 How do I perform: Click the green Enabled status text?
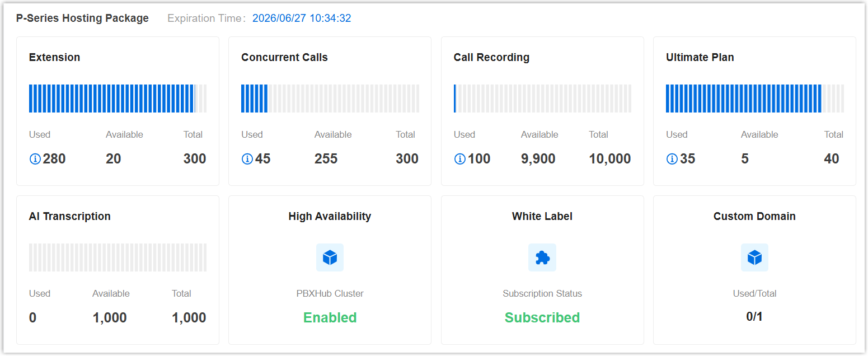(x=330, y=317)
